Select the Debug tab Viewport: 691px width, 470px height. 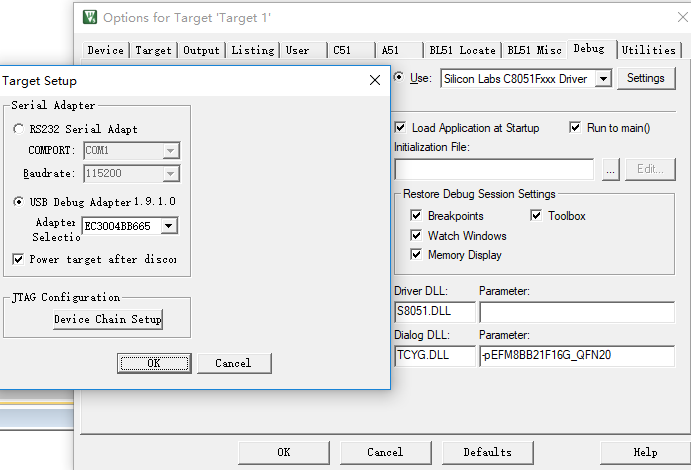coord(590,48)
